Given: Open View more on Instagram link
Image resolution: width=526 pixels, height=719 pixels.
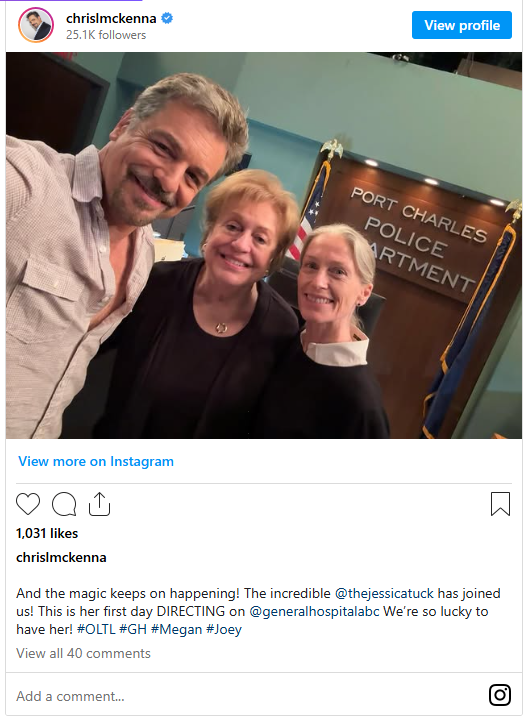Looking at the screenshot, I should [96, 461].
